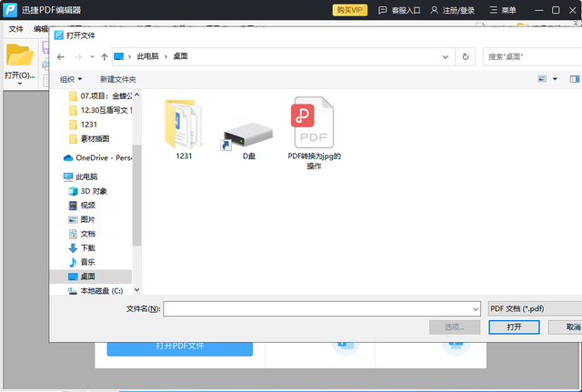The width and height of the screenshot is (582, 392).
Task: Open the PDF 文档 (*.pdf) file type dropdown
Action: click(535, 309)
